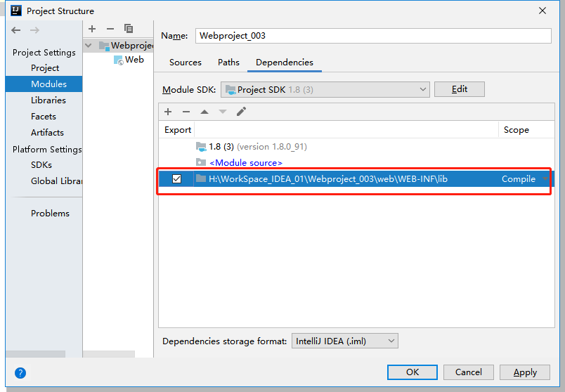Click the module tree horizontal scrollbar
This screenshot has height=392, width=565.
109,354
